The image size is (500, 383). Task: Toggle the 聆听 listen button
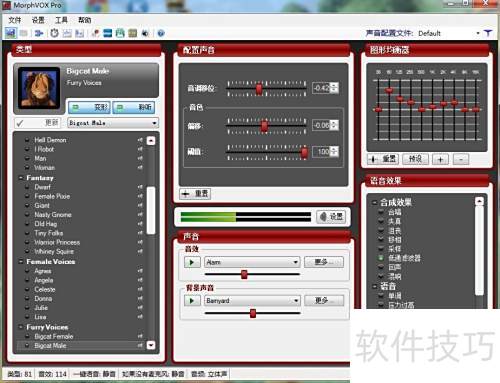coord(134,107)
